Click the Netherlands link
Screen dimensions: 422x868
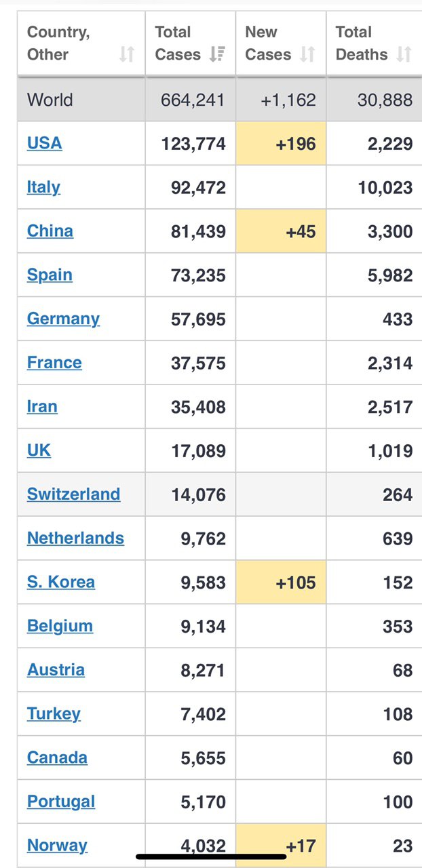pyautogui.click(x=75, y=538)
